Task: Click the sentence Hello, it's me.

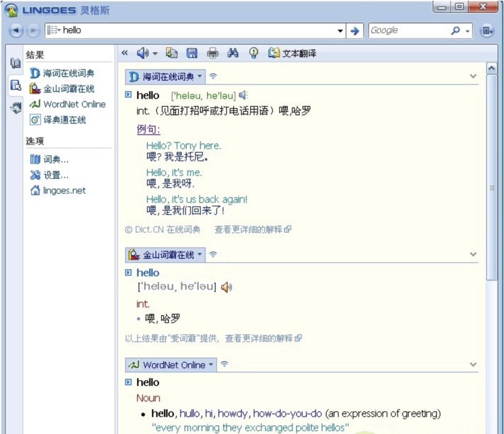Action: tap(174, 172)
